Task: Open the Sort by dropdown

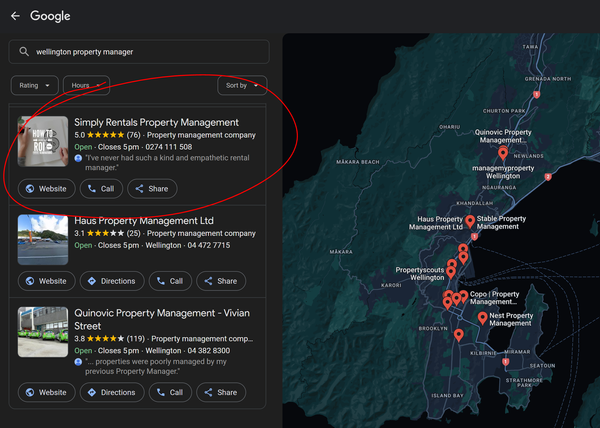Action: coord(242,85)
